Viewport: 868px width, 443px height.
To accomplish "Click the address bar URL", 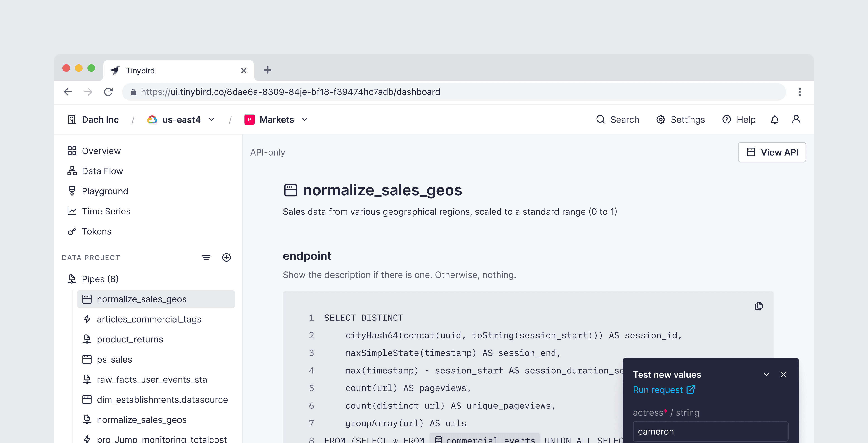I will point(290,92).
